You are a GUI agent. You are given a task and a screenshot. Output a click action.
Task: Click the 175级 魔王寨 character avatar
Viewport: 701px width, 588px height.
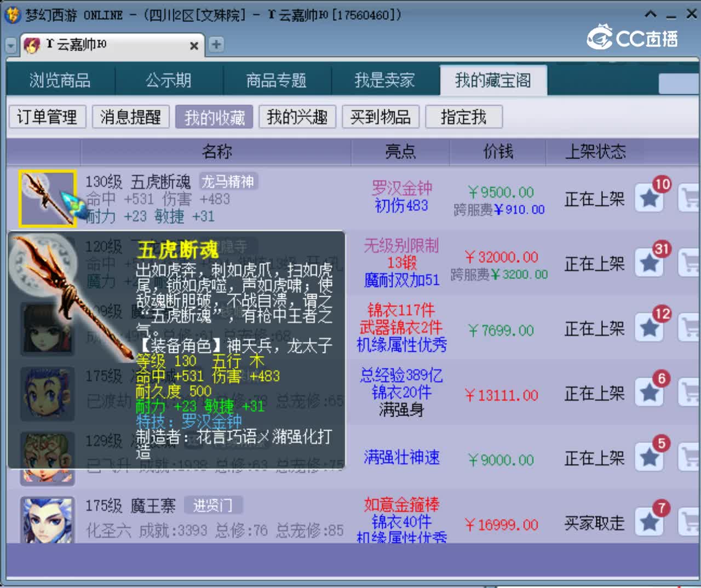(x=48, y=520)
